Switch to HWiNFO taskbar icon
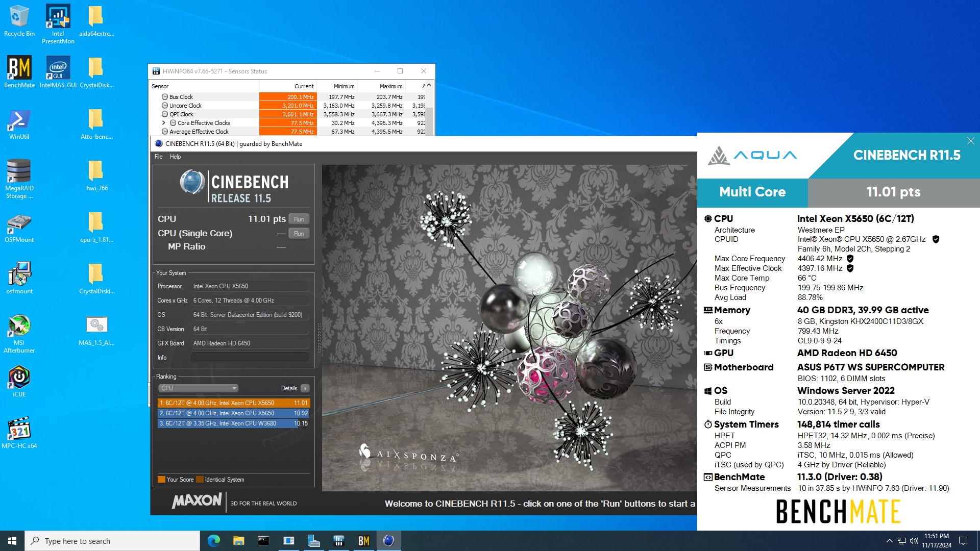The image size is (980, 551). (x=338, y=541)
